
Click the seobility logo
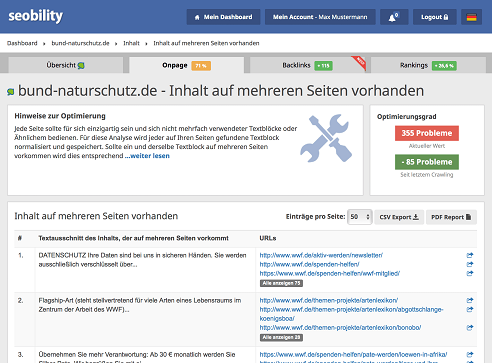36,16
